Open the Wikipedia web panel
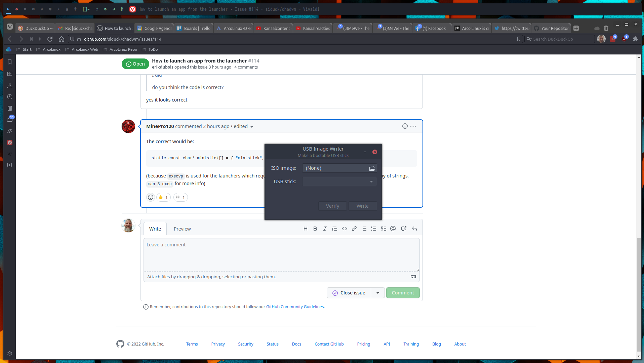Image resolution: width=644 pixels, height=363 pixels. tap(10, 154)
